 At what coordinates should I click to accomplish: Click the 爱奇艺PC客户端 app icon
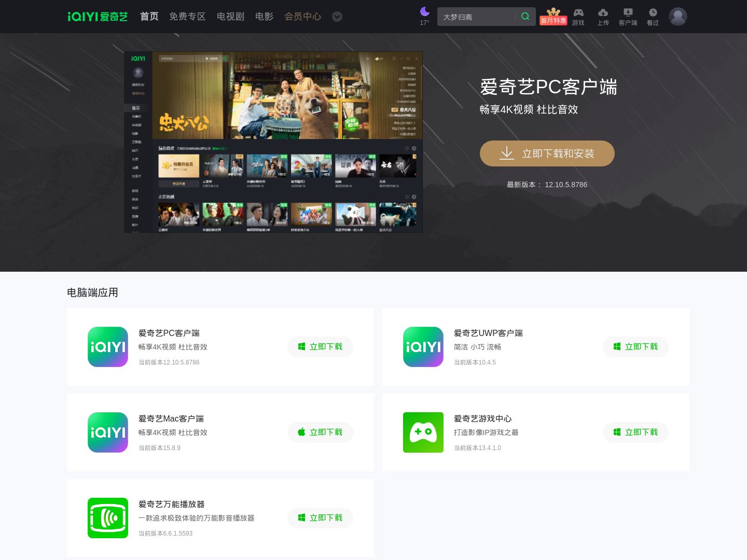pyautogui.click(x=108, y=347)
